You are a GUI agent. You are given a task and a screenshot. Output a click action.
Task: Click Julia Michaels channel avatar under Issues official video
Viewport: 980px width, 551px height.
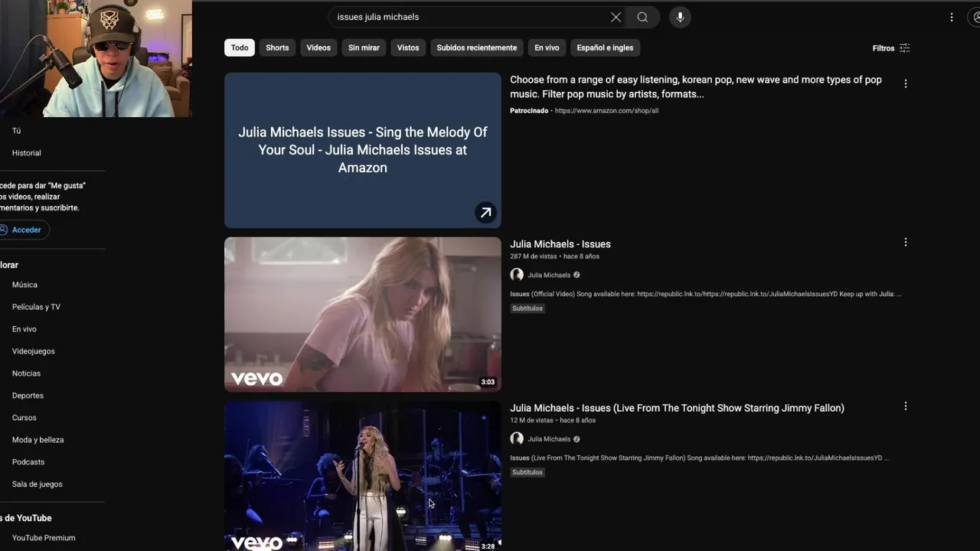(517, 275)
